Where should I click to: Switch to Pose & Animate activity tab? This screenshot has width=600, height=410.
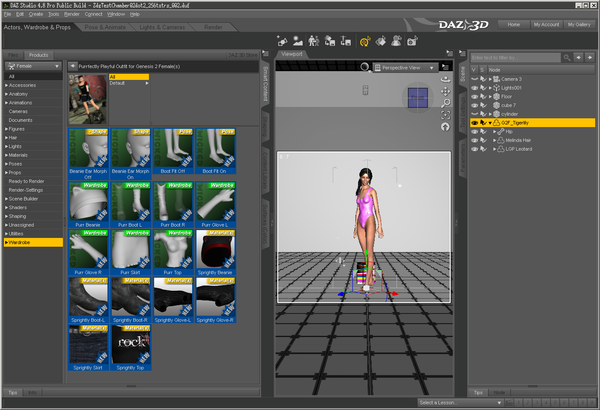tap(105, 27)
